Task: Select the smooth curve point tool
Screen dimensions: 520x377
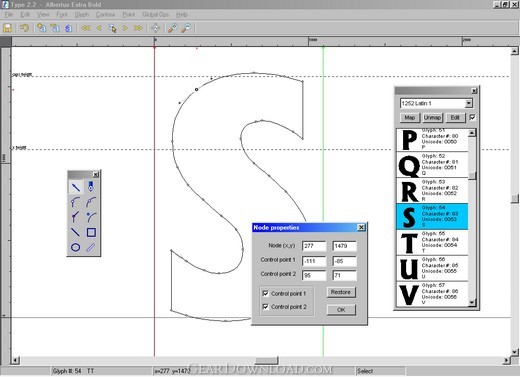Action: coord(91,202)
